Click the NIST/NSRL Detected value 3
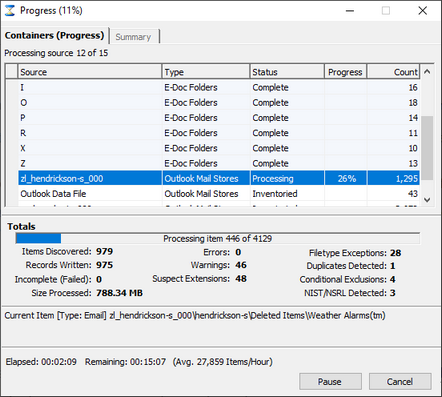 pos(393,293)
